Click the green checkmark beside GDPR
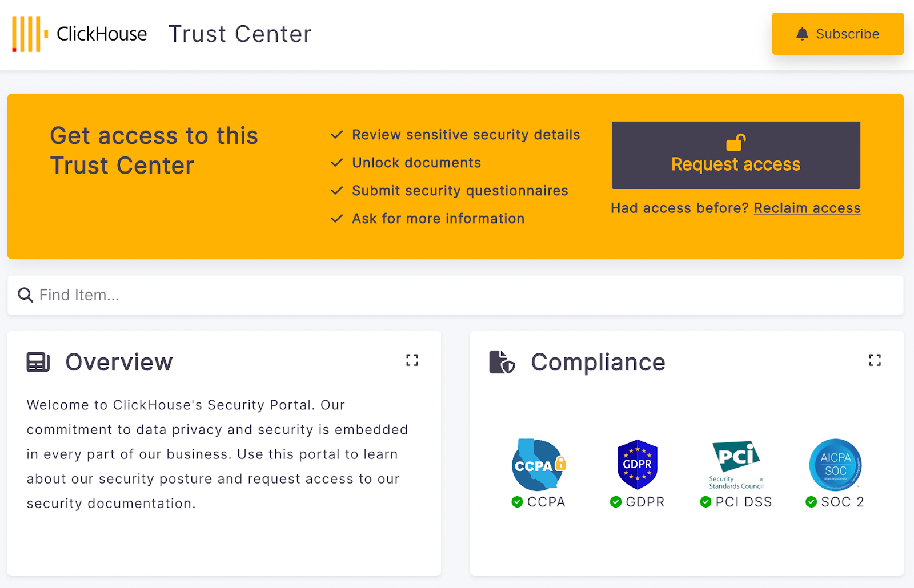Image resolution: width=914 pixels, height=588 pixels. tap(616, 502)
